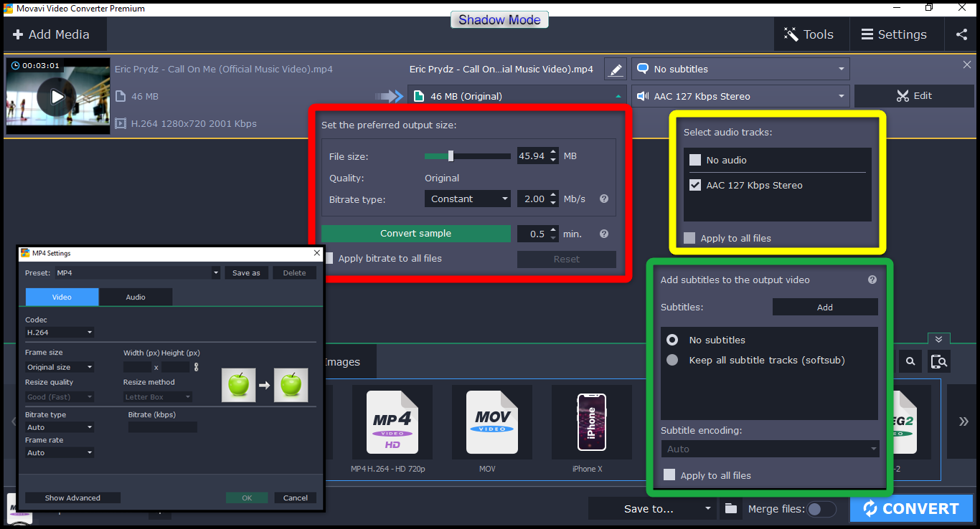The width and height of the screenshot is (980, 529).
Task: Click the Edit scissors button
Action: pyautogui.click(x=914, y=96)
